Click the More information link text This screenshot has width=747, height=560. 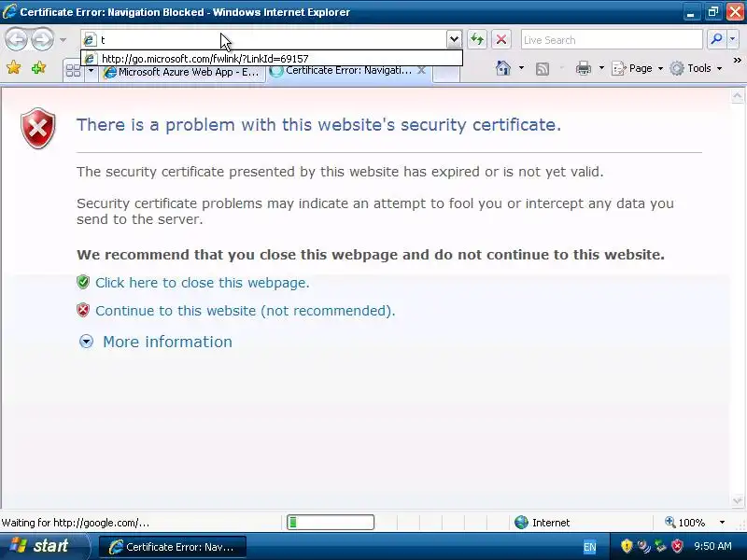[x=168, y=342]
